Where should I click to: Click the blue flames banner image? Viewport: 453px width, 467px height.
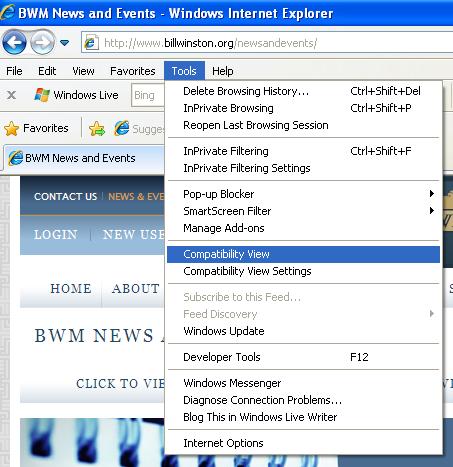click(x=92, y=442)
